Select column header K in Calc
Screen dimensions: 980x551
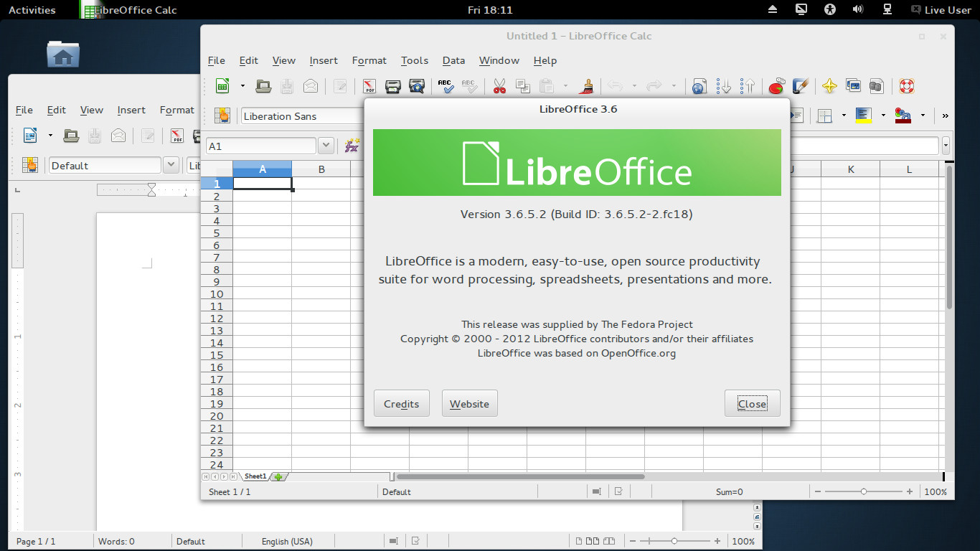pyautogui.click(x=851, y=169)
